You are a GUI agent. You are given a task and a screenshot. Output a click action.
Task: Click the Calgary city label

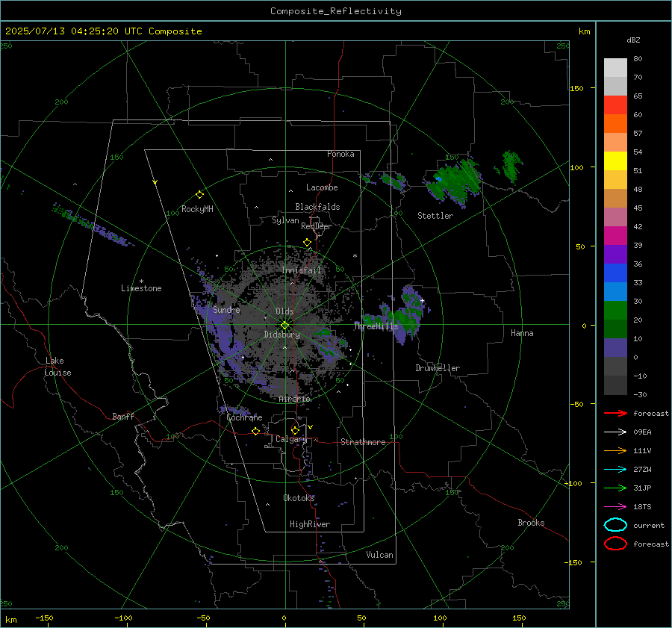coord(291,439)
